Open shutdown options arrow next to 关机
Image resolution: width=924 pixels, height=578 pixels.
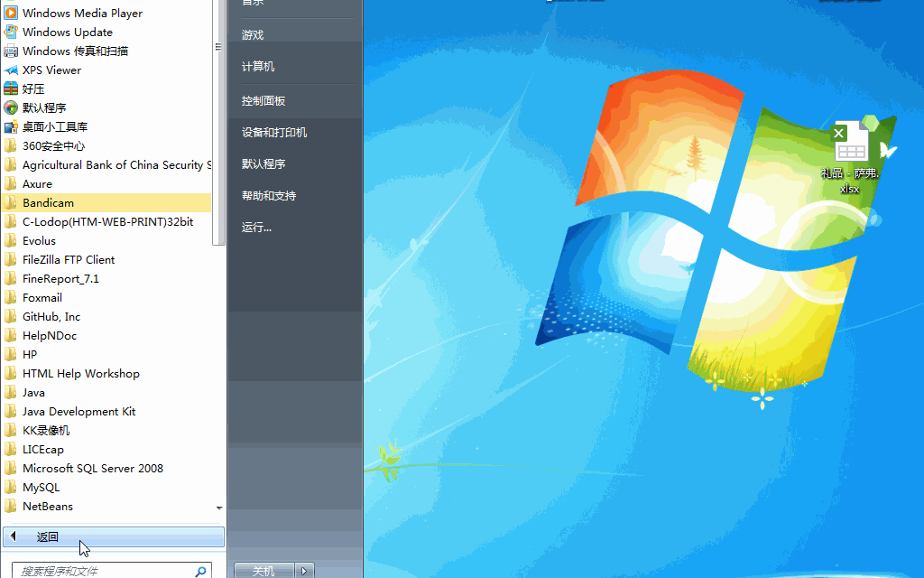306,571
